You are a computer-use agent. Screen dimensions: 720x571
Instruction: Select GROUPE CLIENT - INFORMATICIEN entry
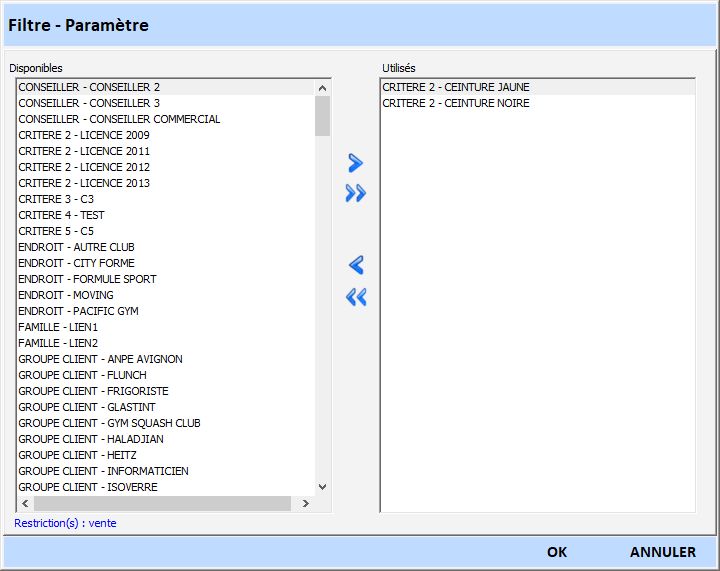click(x=103, y=471)
